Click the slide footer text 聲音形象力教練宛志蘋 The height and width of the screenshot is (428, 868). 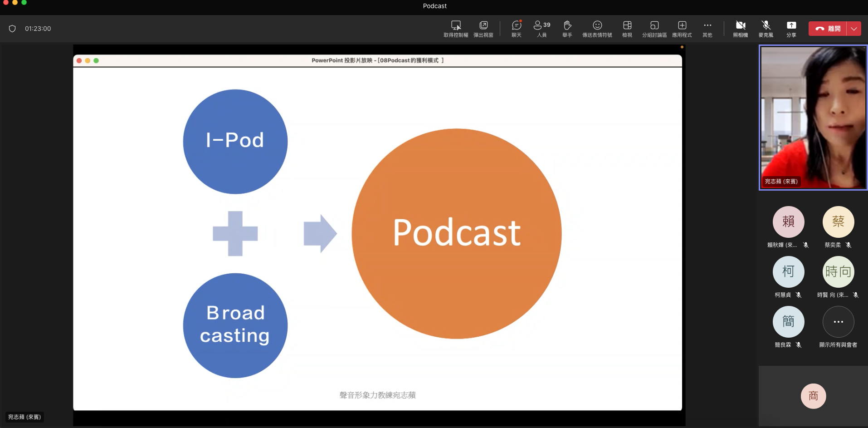pyautogui.click(x=378, y=395)
